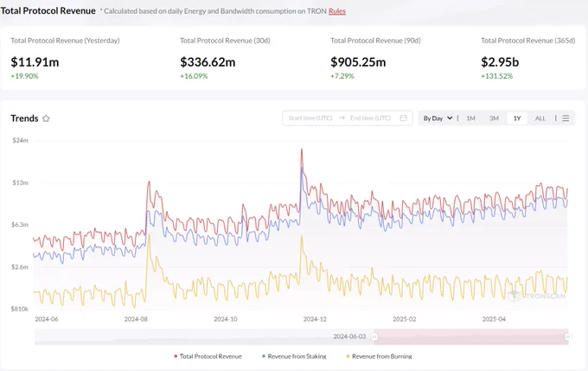Click the $11.91m yesterday revenue value

[35, 62]
